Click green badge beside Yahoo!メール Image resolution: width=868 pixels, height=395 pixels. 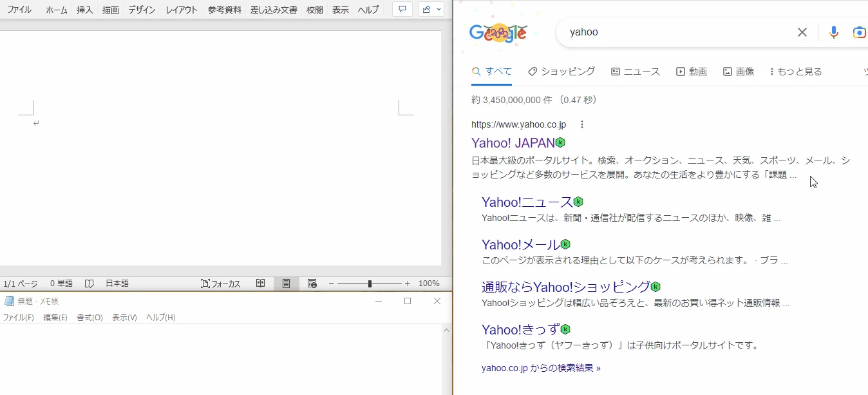click(565, 244)
